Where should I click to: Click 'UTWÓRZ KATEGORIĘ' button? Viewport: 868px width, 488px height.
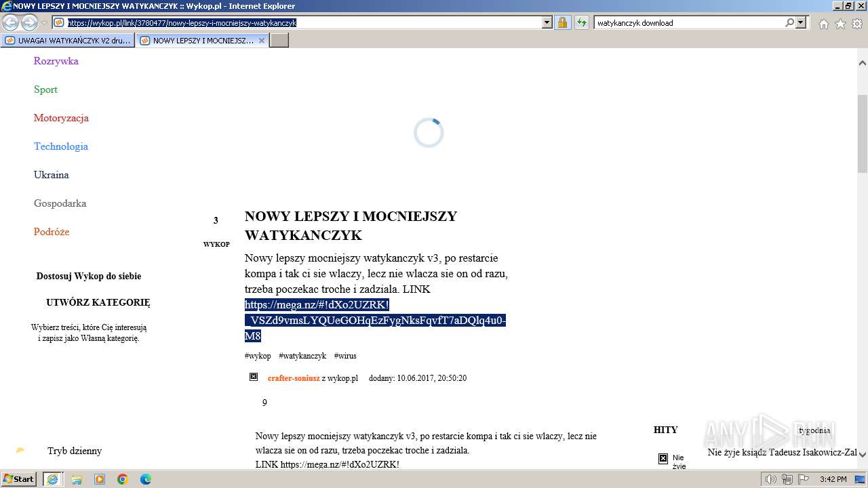(98, 303)
